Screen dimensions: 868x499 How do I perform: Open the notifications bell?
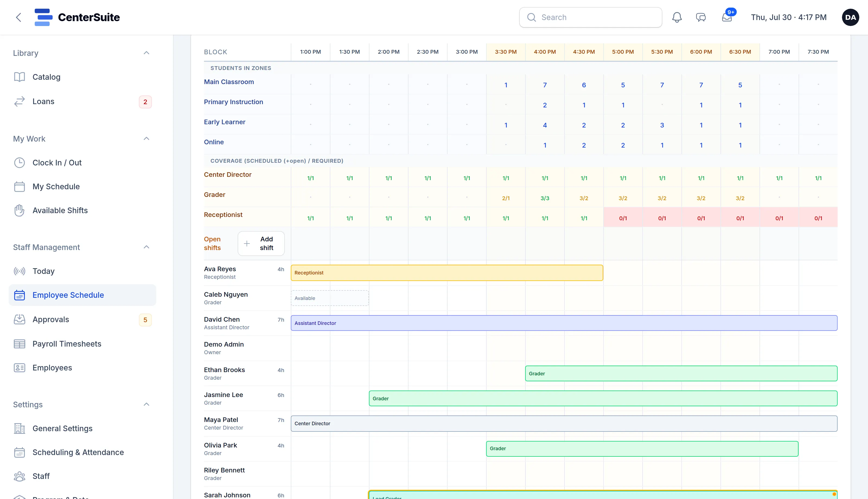(x=677, y=17)
